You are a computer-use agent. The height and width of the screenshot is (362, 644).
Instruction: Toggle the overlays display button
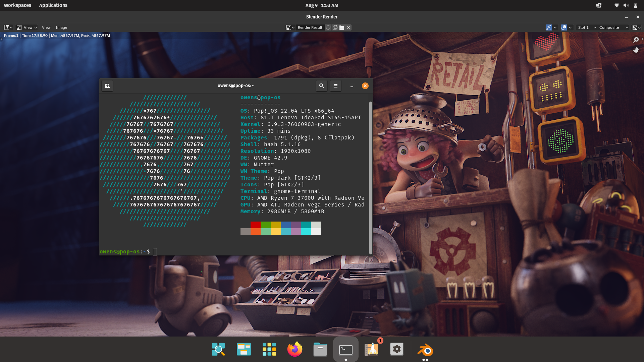(x=564, y=27)
